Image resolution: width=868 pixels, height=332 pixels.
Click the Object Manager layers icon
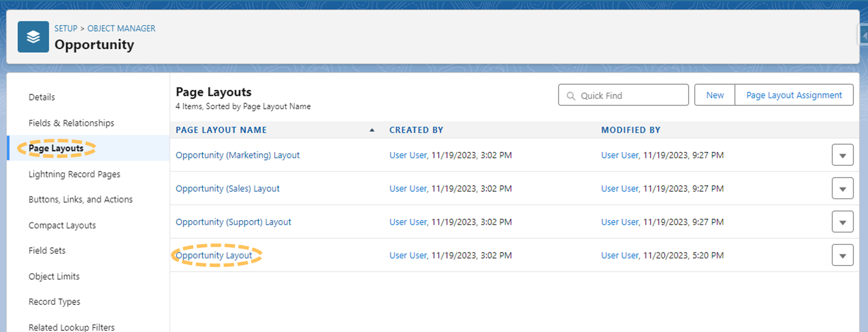33,37
